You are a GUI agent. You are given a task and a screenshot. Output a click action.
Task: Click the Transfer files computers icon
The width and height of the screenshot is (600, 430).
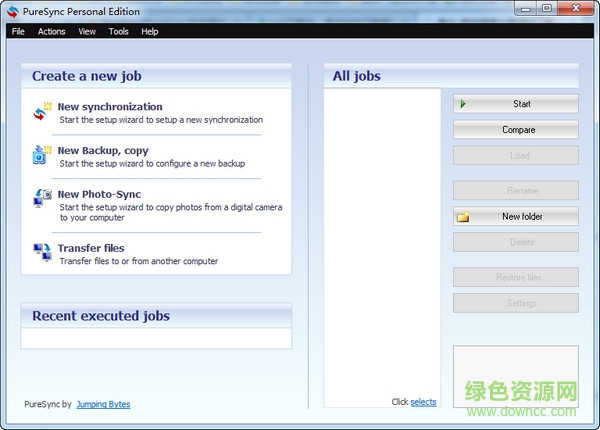click(x=42, y=252)
